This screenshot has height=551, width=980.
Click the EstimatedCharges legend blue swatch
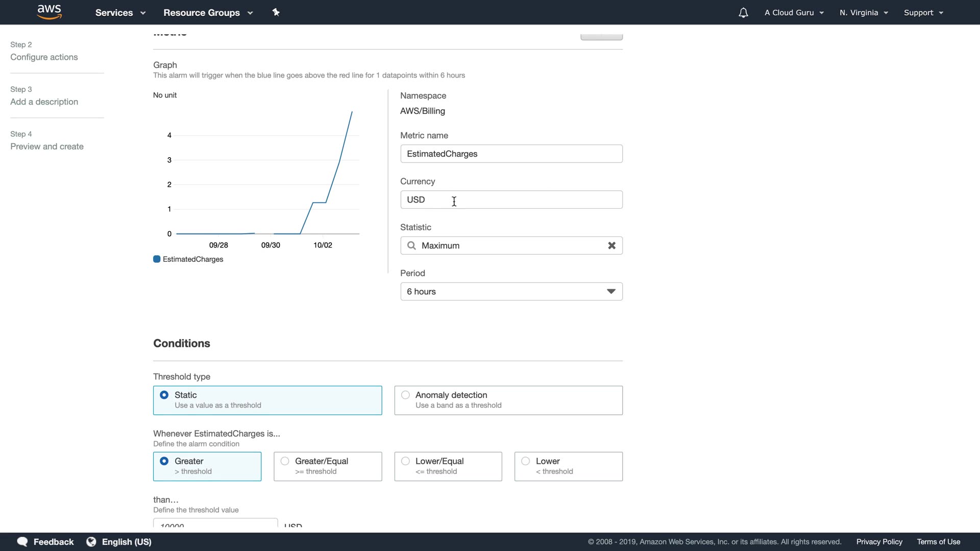click(x=157, y=259)
